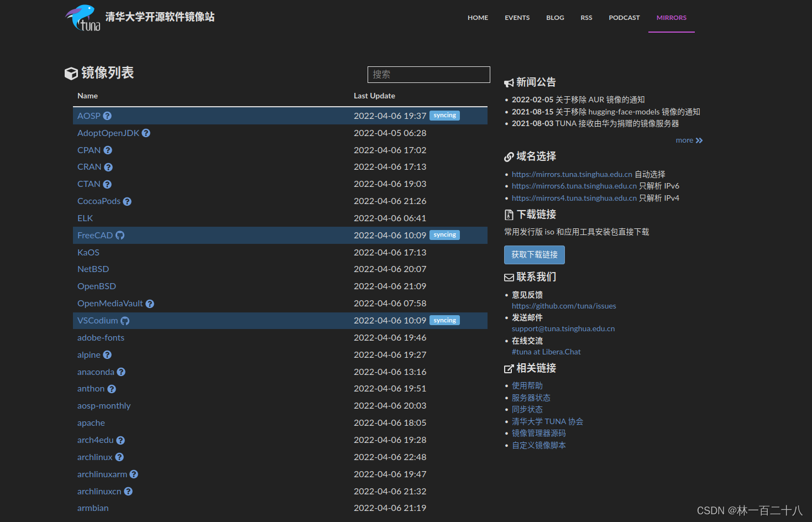The height and width of the screenshot is (522, 812).
Task: Go to the HOME menu item
Action: [478, 18]
